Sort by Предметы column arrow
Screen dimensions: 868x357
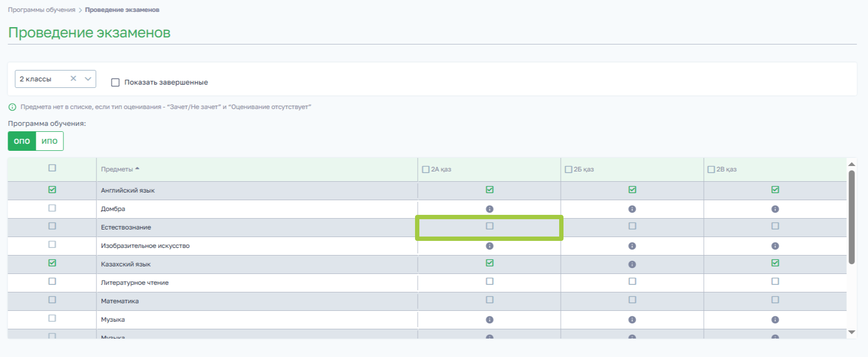(137, 169)
